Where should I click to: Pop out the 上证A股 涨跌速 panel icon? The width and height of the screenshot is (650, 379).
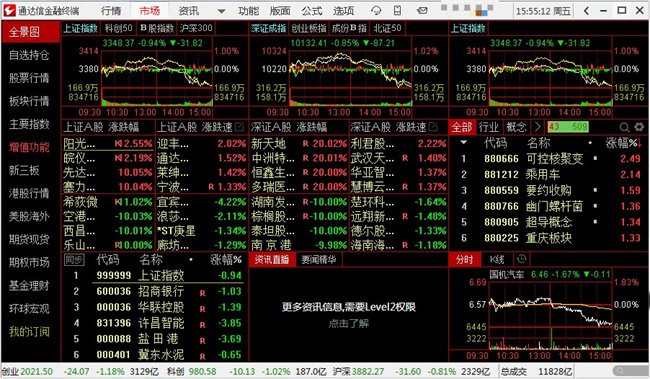point(240,127)
